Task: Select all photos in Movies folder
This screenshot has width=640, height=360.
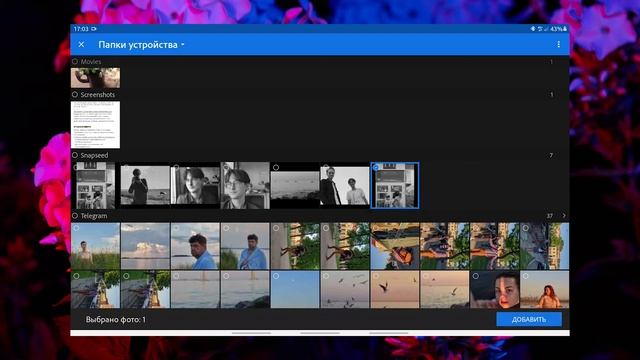Action: tap(75, 62)
